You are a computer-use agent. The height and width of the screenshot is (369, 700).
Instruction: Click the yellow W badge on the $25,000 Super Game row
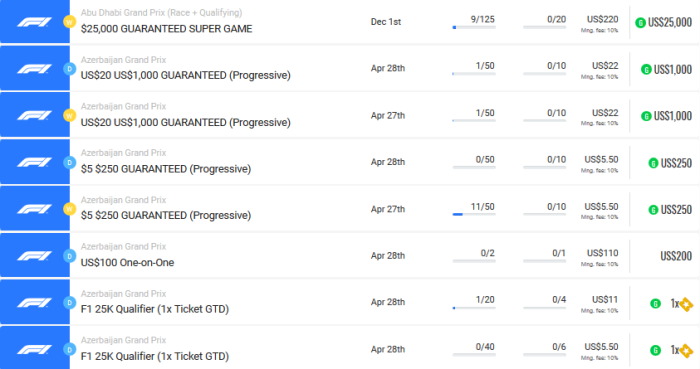(69, 22)
